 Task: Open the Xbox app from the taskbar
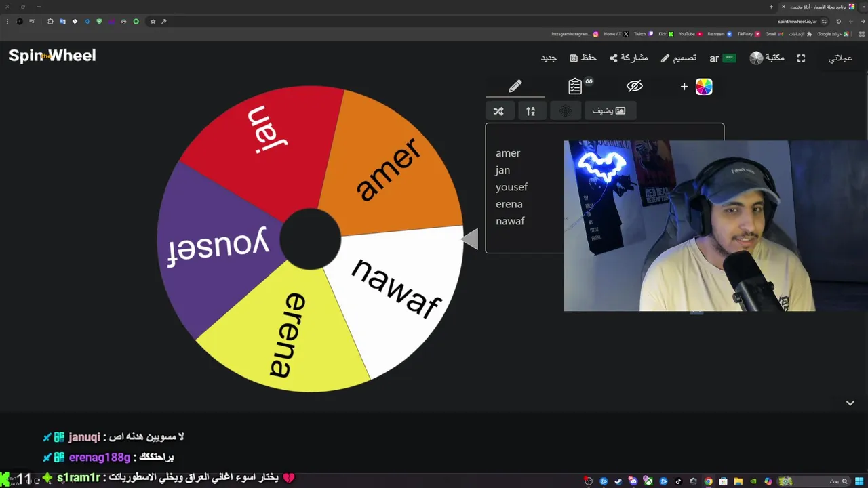point(648,481)
